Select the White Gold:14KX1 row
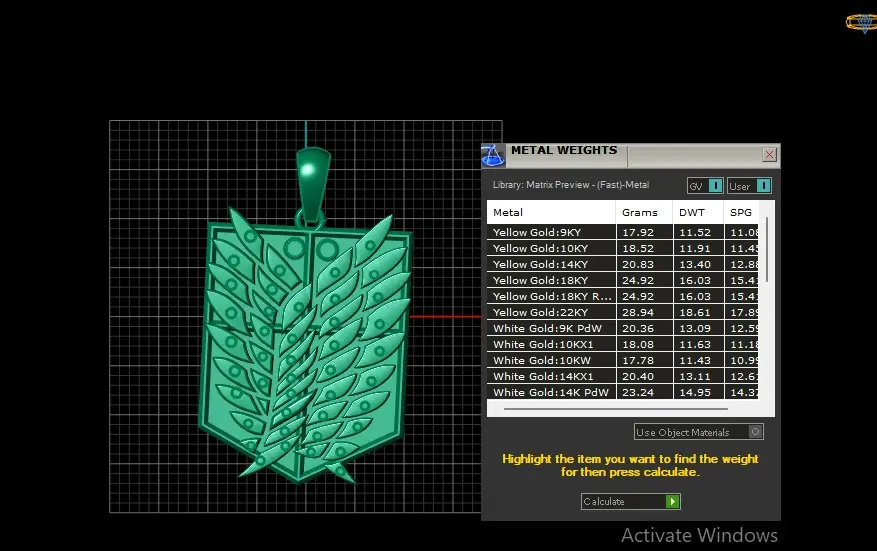Image resolution: width=877 pixels, height=551 pixels. coord(623,376)
